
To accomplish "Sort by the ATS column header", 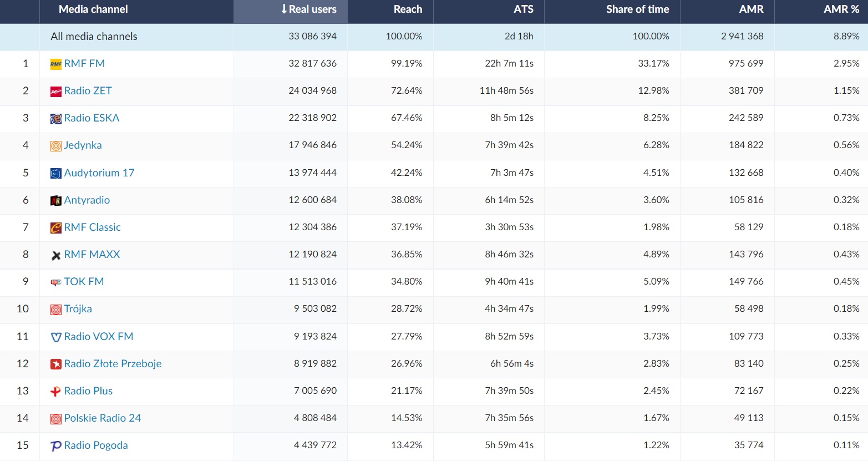I will tap(523, 9).
